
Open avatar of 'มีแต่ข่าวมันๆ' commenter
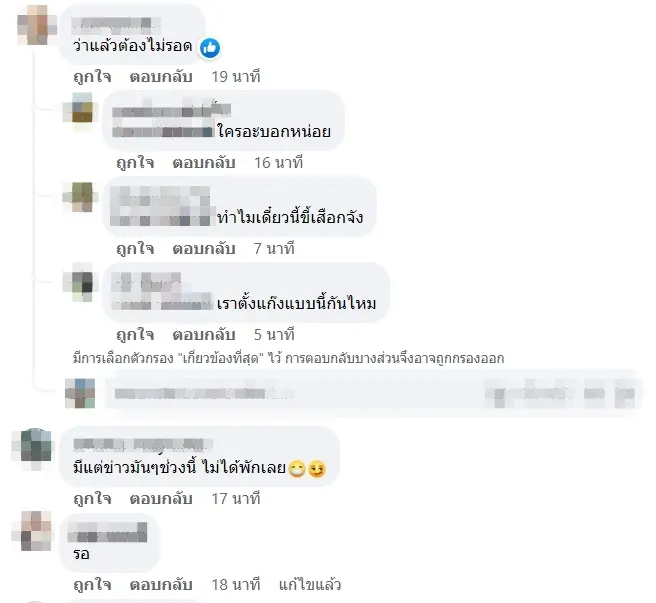point(35,447)
